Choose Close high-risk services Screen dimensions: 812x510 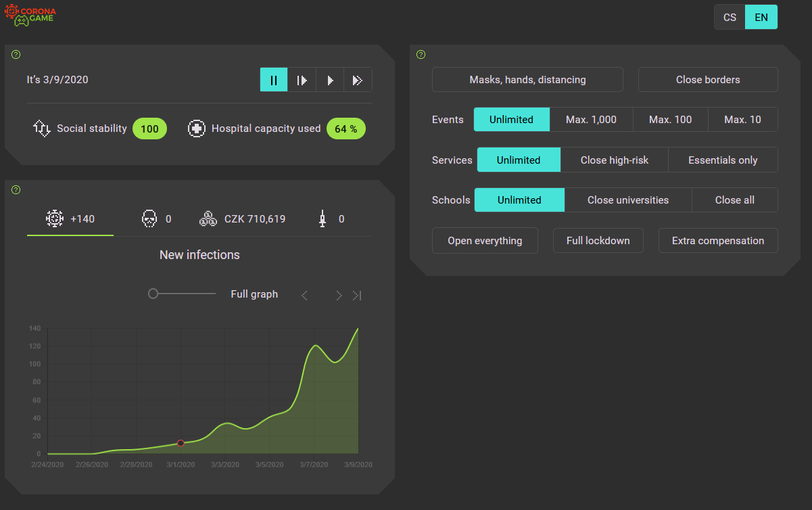614,160
